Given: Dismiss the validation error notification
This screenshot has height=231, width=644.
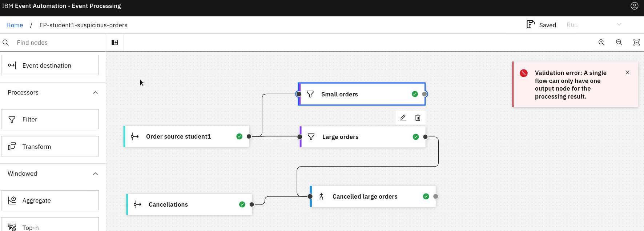Looking at the screenshot, I should pyautogui.click(x=627, y=72).
